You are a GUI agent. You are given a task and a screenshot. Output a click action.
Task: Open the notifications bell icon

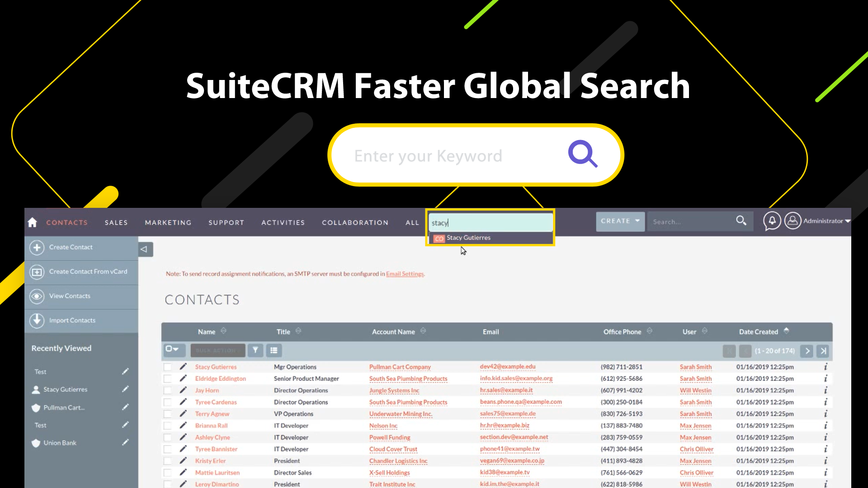point(772,221)
